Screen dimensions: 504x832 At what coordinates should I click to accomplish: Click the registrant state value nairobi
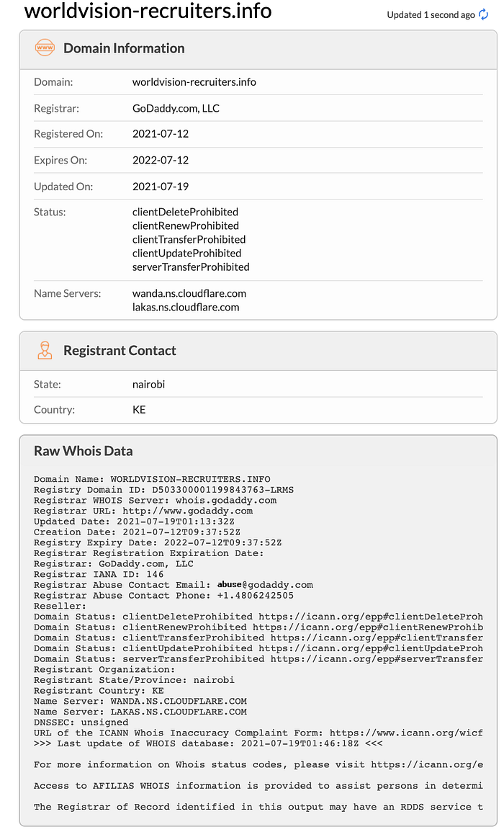(148, 384)
